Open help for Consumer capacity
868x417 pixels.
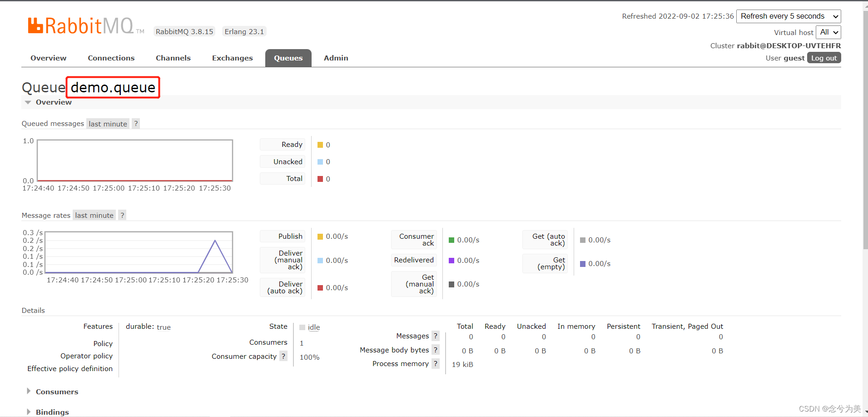283,356
